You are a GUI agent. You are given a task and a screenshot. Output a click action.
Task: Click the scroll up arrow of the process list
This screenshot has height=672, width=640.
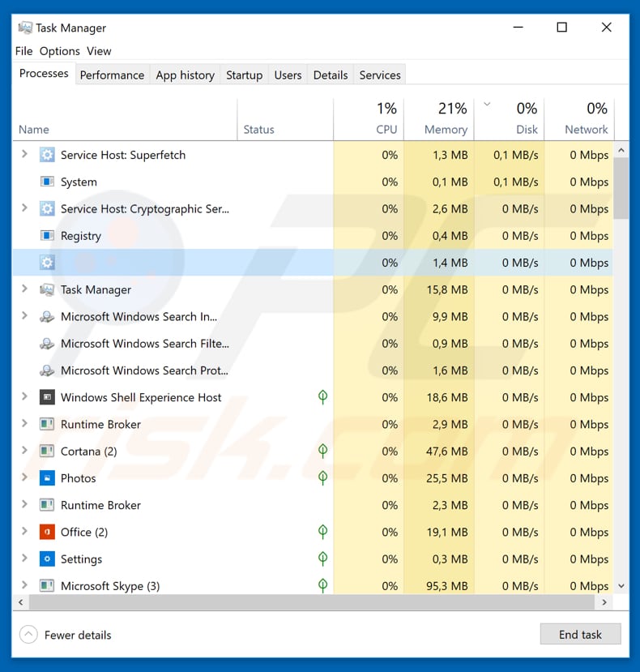(x=621, y=151)
